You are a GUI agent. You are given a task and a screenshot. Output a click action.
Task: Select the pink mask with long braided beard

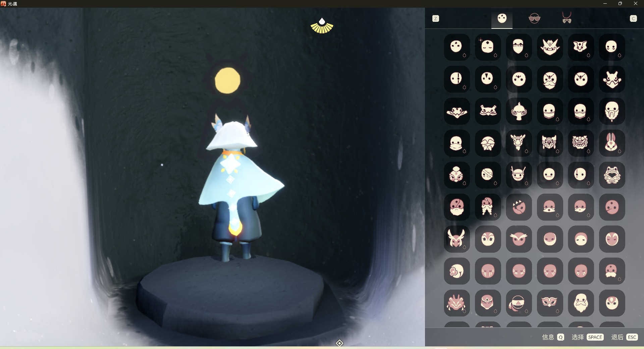coord(488,207)
